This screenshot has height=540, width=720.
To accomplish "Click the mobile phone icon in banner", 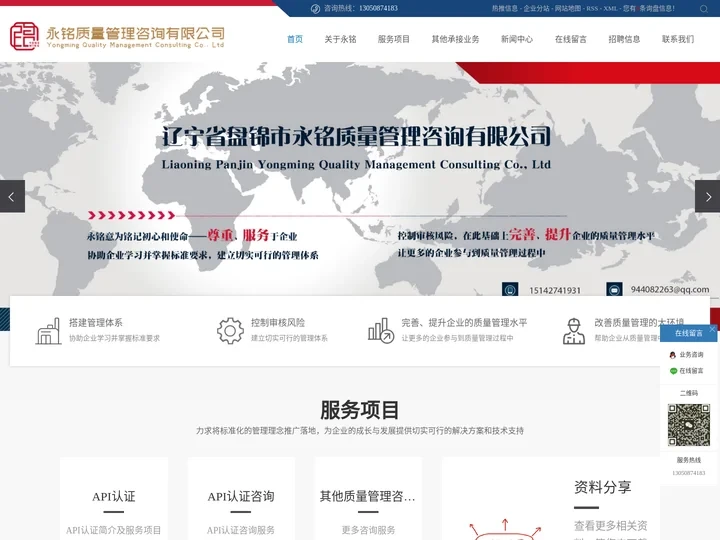I will [510, 290].
